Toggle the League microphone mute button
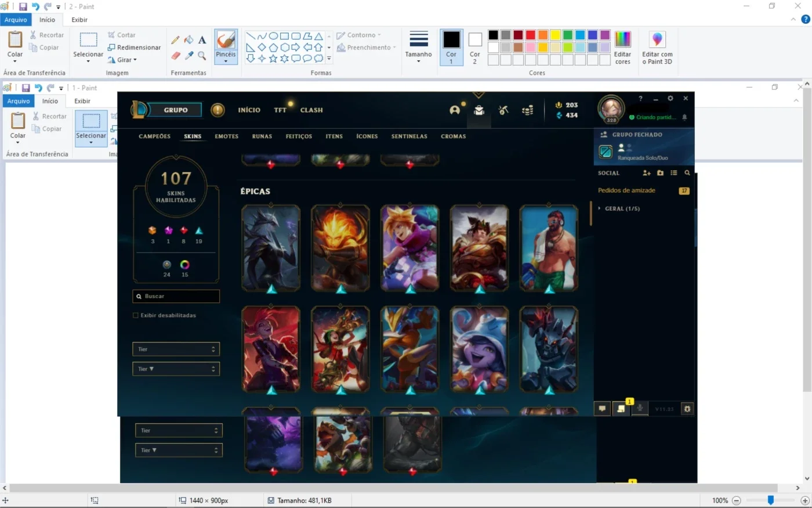Viewport: 812px width, 508px height. coord(640,408)
